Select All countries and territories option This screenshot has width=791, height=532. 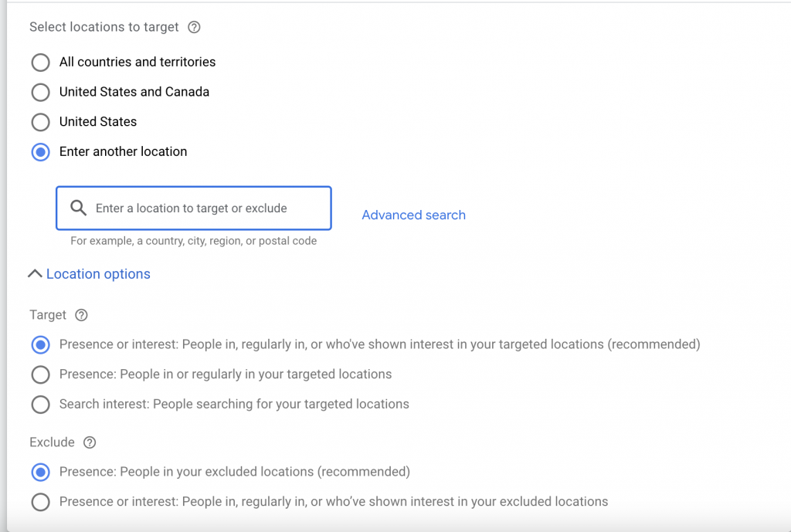tap(40, 62)
